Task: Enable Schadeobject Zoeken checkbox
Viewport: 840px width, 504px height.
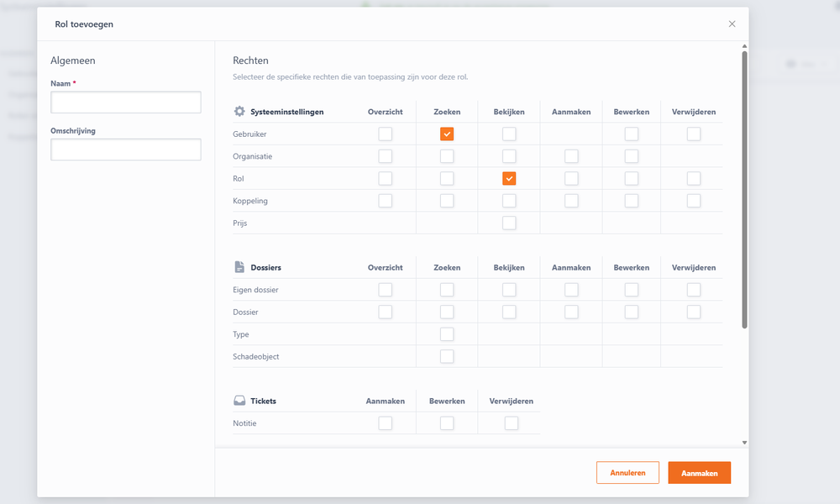Action: click(x=447, y=356)
